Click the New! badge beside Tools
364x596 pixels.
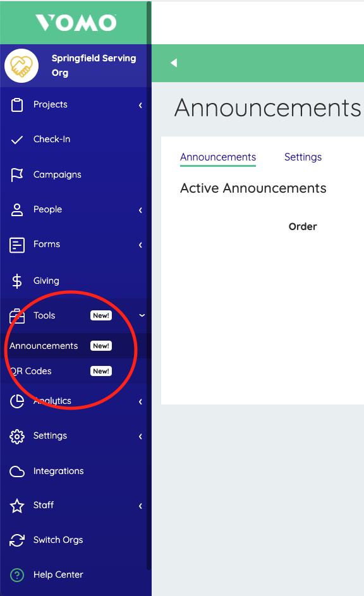coord(101,315)
